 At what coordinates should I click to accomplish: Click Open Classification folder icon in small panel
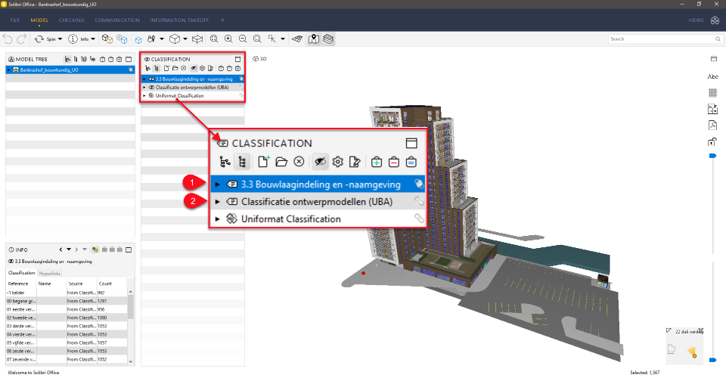pos(175,69)
